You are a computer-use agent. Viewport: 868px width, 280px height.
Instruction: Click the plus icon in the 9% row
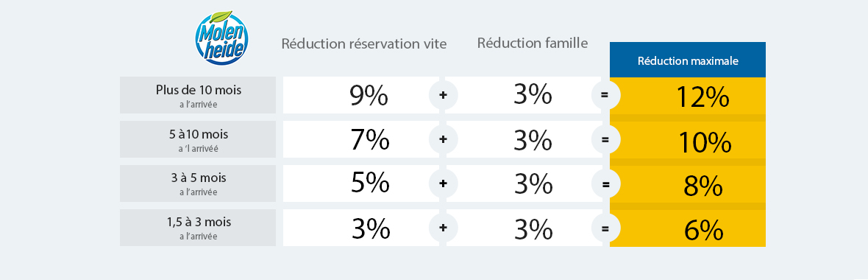coord(443,95)
